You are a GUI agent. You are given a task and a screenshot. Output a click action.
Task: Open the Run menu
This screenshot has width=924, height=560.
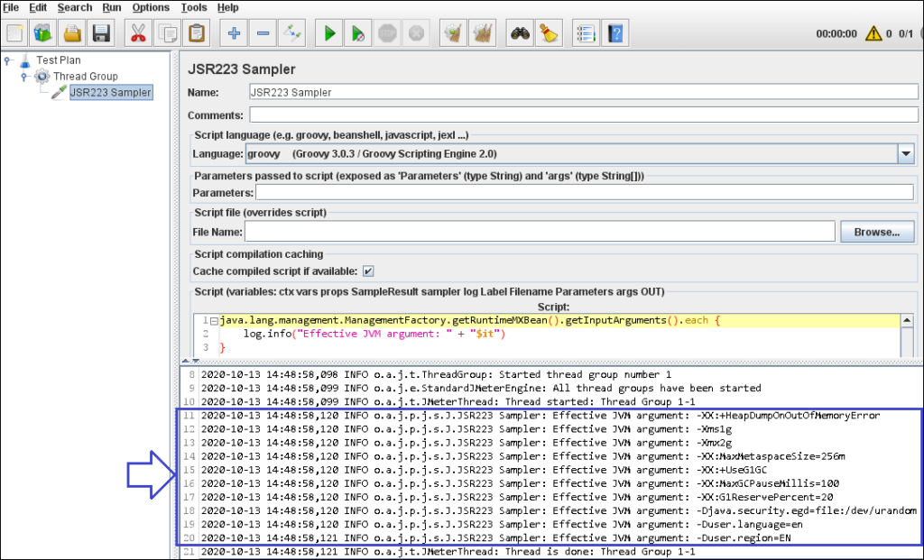click(x=111, y=7)
